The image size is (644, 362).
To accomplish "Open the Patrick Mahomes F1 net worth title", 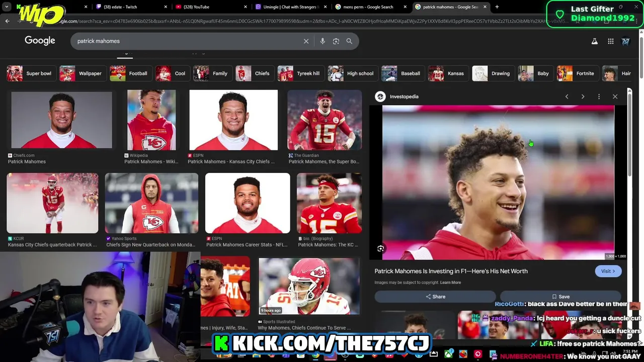I will pyautogui.click(x=451, y=271).
